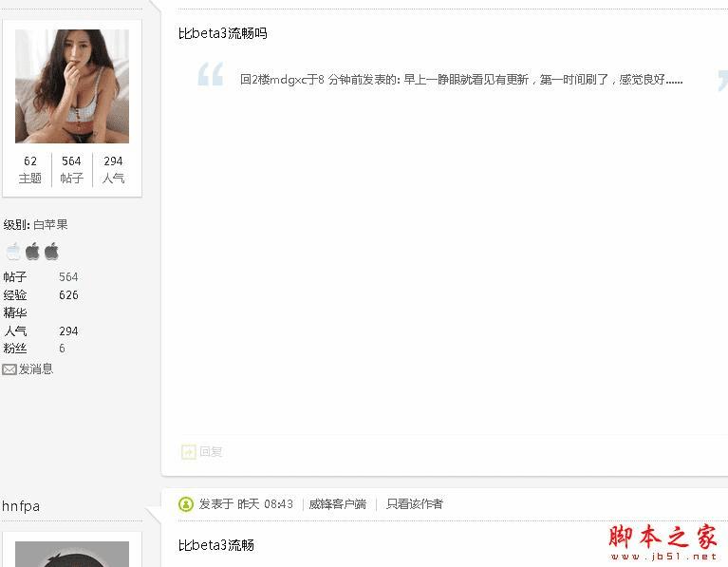
Task: Click the opening quotation mark icon
Action: [211, 74]
